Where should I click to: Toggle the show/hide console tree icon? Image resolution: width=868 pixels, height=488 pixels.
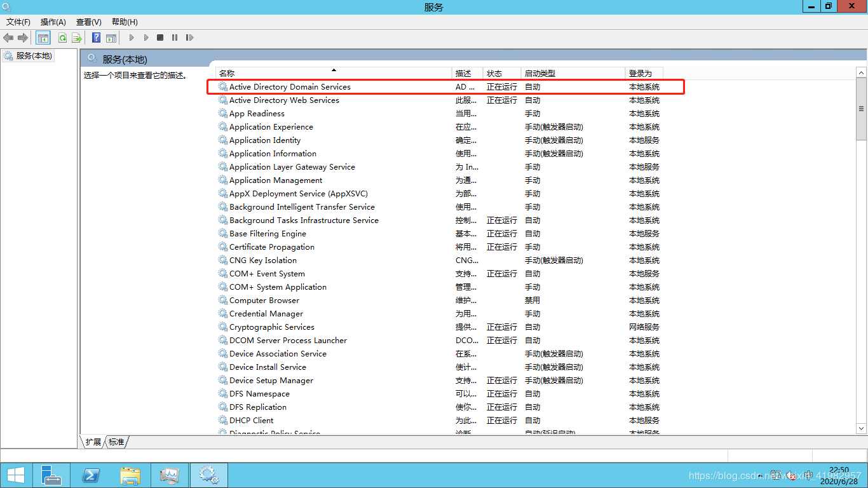(43, 38)
